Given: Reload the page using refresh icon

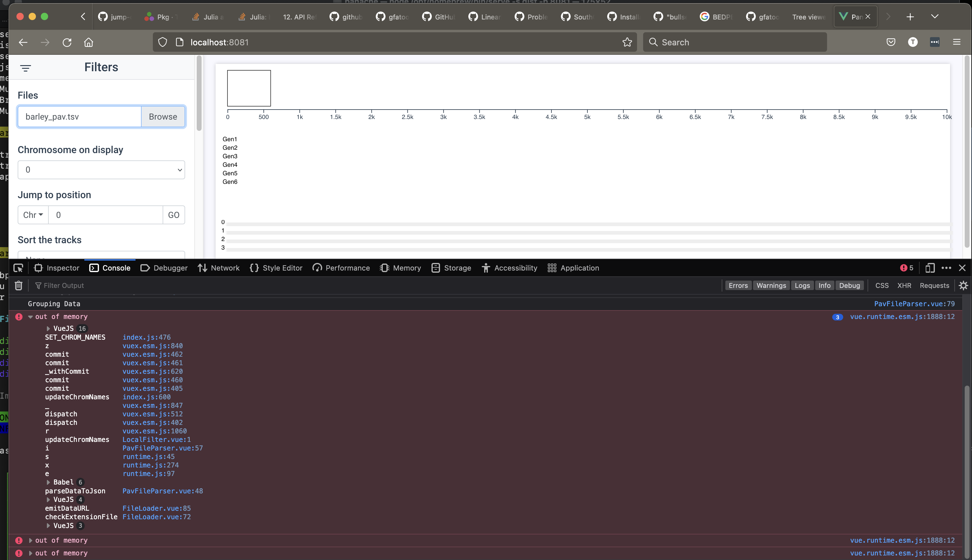Looking at the screenshot, I should pyautogui.click(x=67, y=42).
